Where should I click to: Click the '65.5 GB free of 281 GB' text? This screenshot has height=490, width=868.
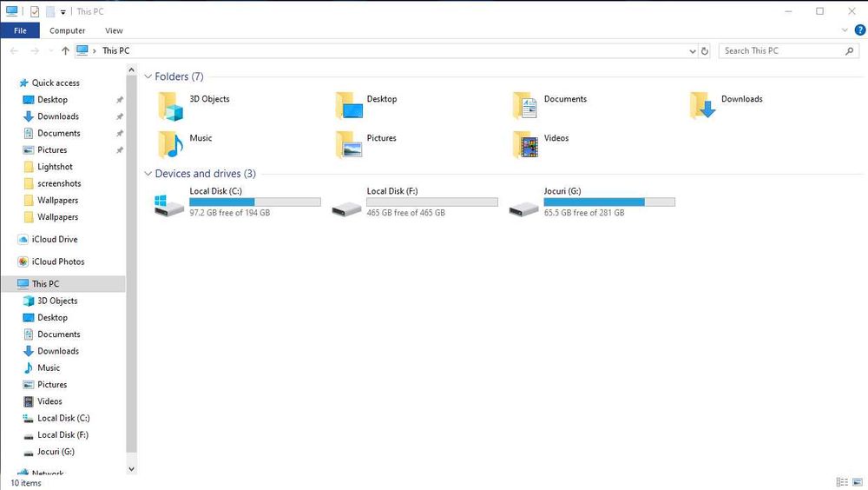click(x=584, y=213)
